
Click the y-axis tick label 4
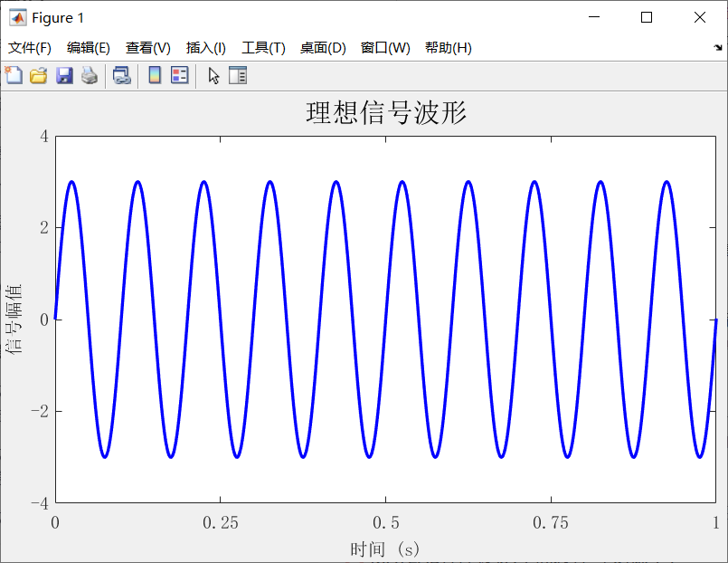tap(44, 137)
